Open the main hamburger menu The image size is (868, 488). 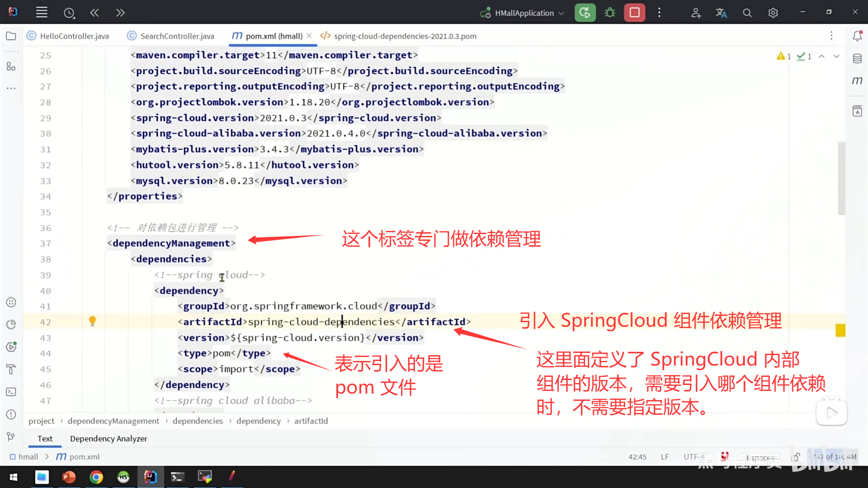pyautogui.click(x=42, y=13)
